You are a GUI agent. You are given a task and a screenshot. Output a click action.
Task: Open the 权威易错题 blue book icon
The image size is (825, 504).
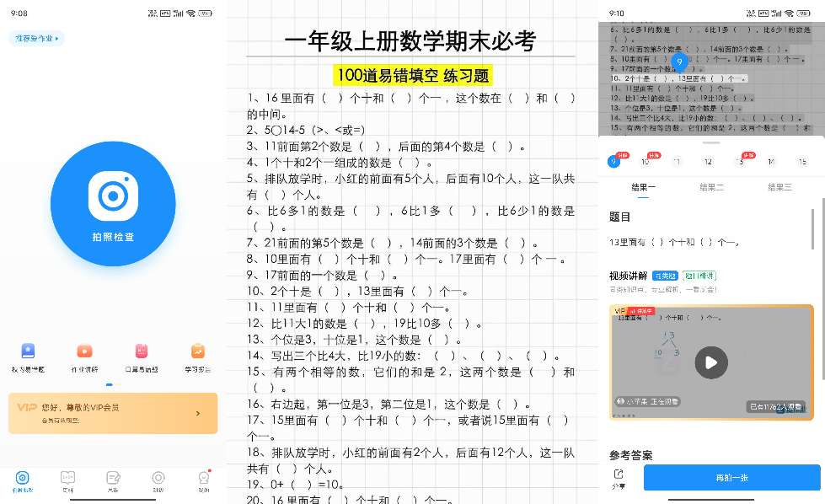28,351
